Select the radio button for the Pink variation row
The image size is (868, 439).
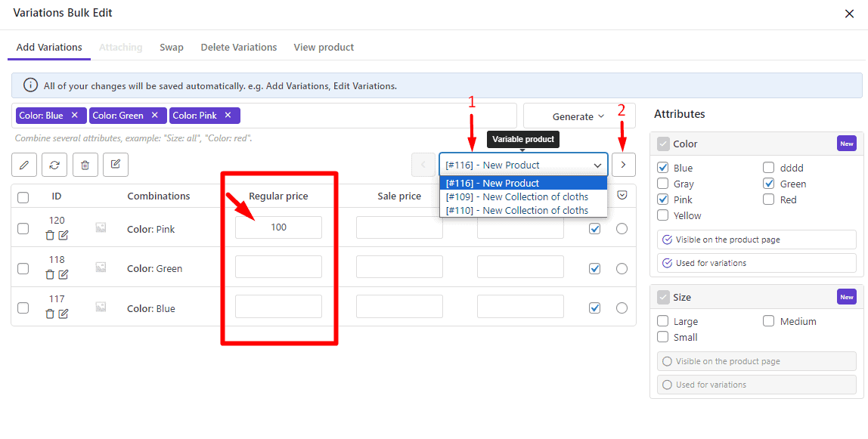coord(622,227)
